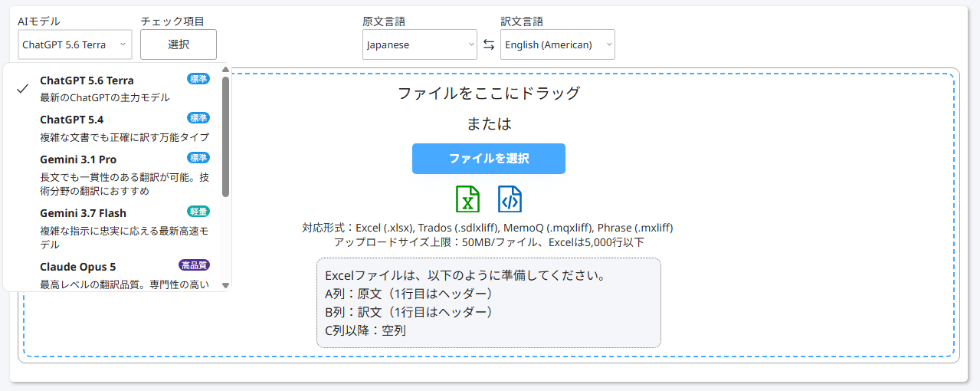980x391 pixels.
Task: Click the または text
Action: (489, 123)
